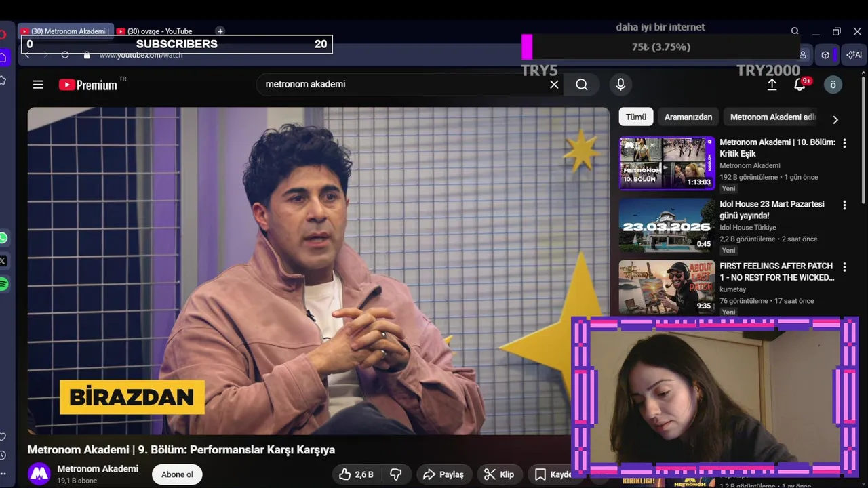The image size is (868, 488).
Task: Click the 10. Bölüm video thumbnail
Action: 667,163
